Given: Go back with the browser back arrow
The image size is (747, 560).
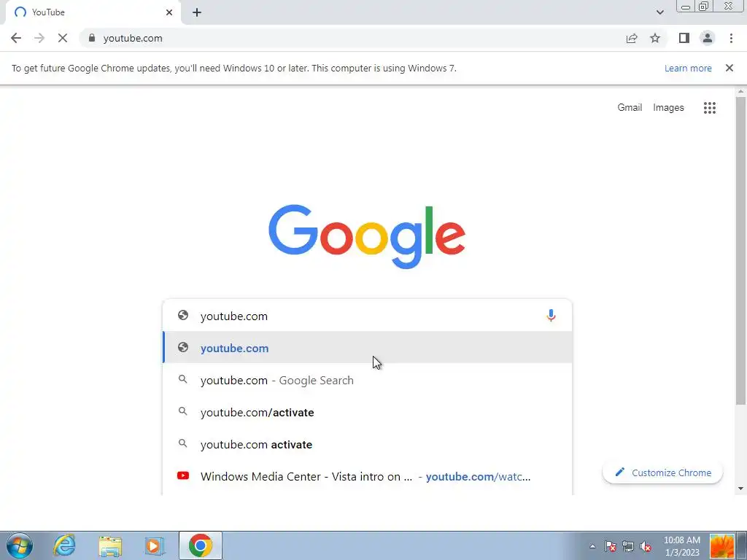Looking at the screenshot, I should (x=16, y=38).
